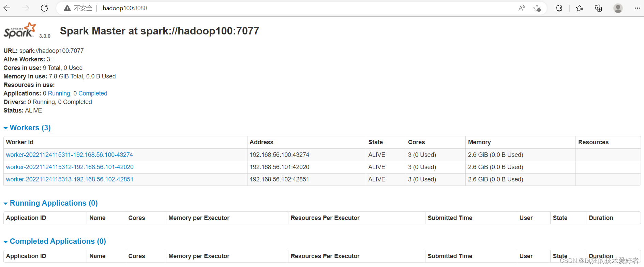
Task: Add page to favorites with star-plus icon
Action: click(x=537, y=8)
